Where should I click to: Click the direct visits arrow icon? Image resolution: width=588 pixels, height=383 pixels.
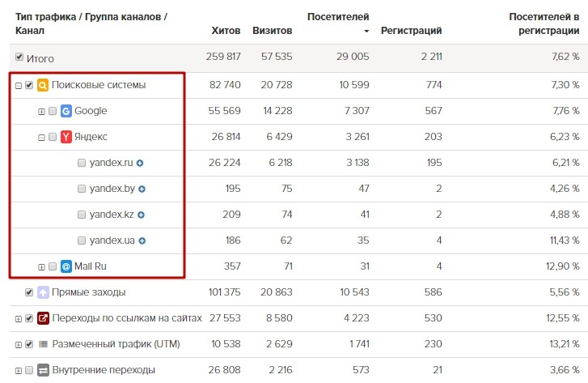43,292
